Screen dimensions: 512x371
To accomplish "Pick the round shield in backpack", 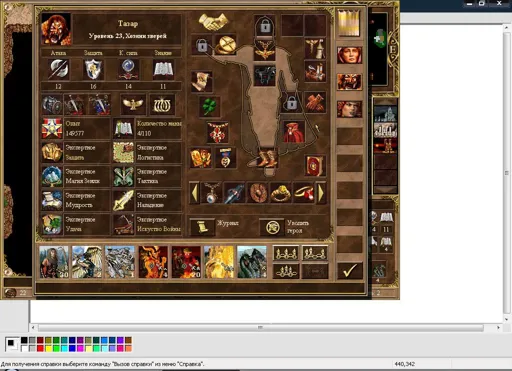I will (x=257, y=192).
